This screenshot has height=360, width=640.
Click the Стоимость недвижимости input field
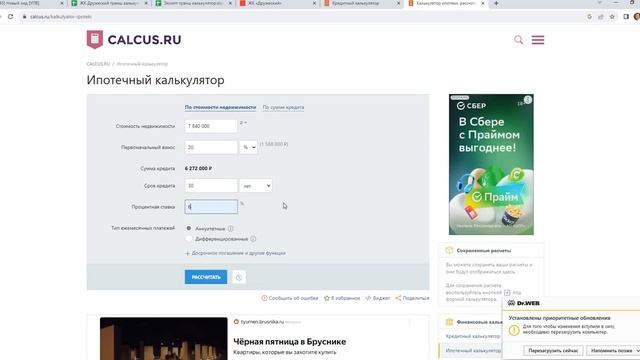tap(211, 126)
